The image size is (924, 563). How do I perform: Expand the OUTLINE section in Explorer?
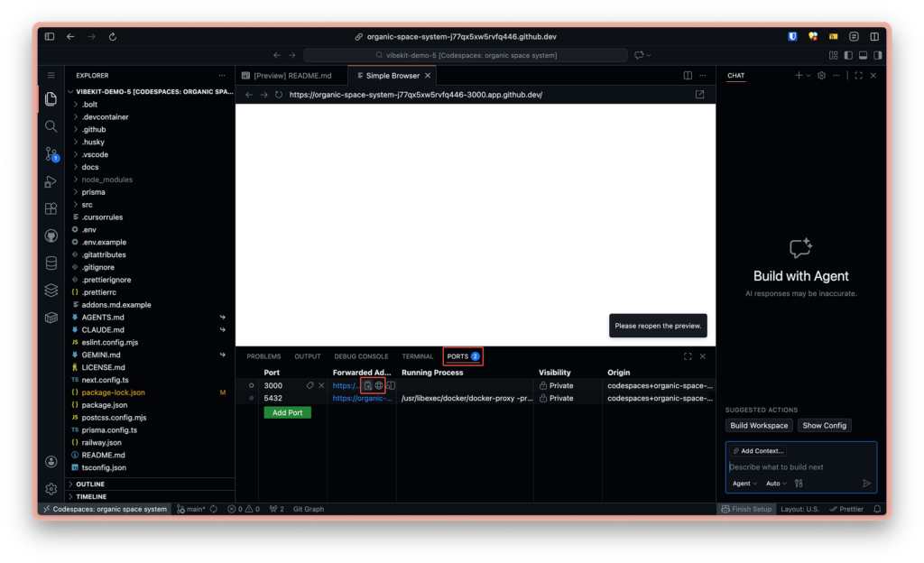90,485
